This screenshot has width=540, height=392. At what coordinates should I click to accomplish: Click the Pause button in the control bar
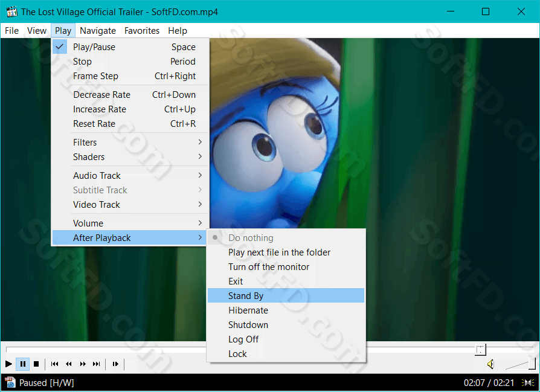(x=23, y=364)
